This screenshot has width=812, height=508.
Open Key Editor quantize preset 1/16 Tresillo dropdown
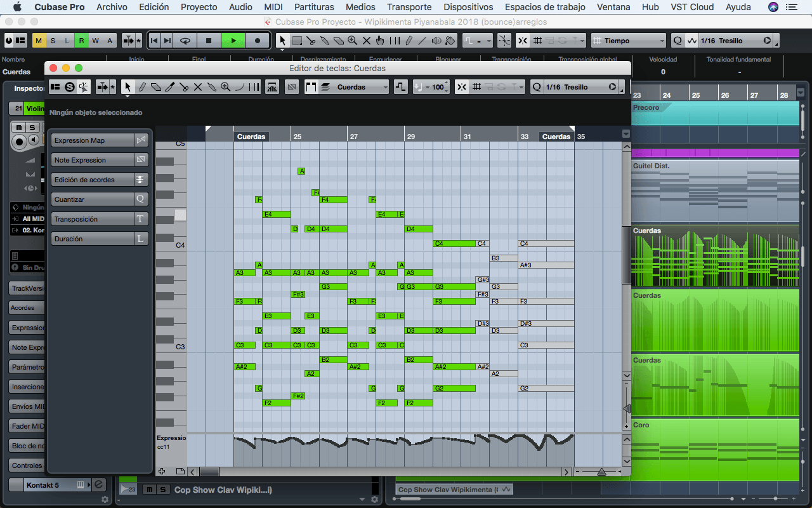click(x=582, y=87)
